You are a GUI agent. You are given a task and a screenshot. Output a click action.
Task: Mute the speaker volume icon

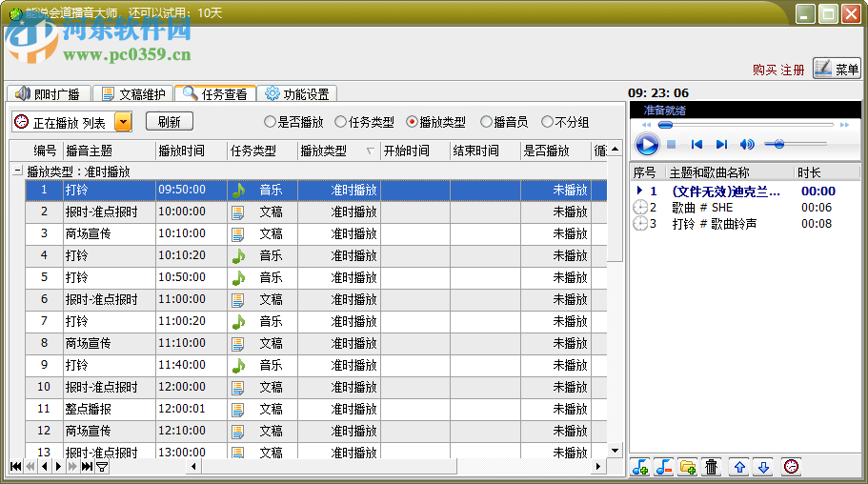point(747,144)
